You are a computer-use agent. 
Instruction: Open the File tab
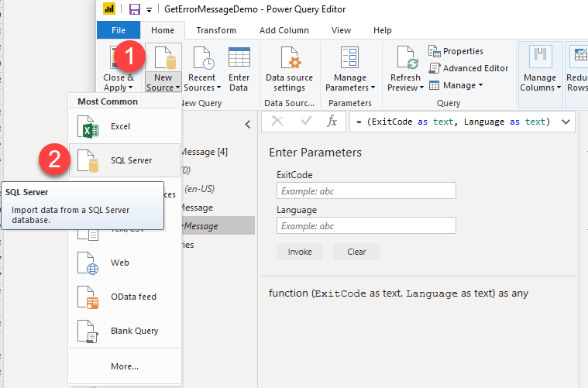pos(119,30)
